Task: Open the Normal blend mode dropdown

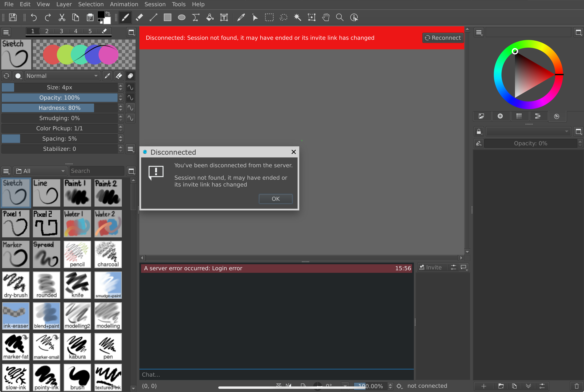Action: 62,76
